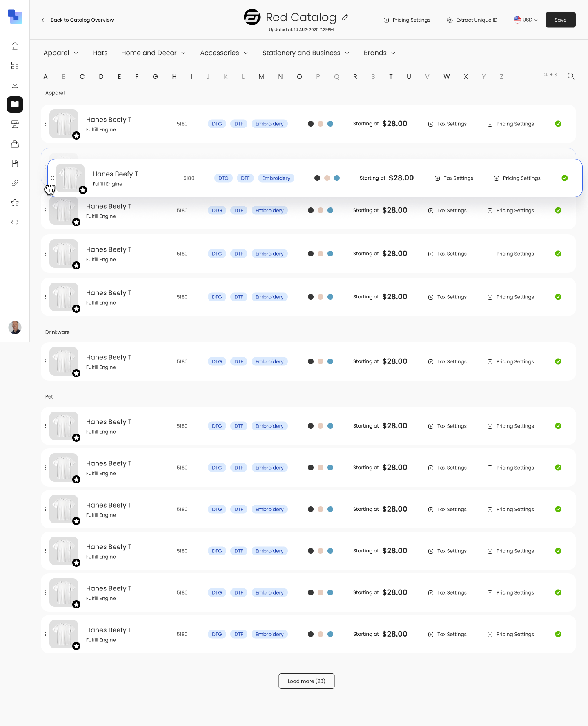The image size is (588, 726).
Task: Select the Hats category tab
Action: click(x=100, y=53)
